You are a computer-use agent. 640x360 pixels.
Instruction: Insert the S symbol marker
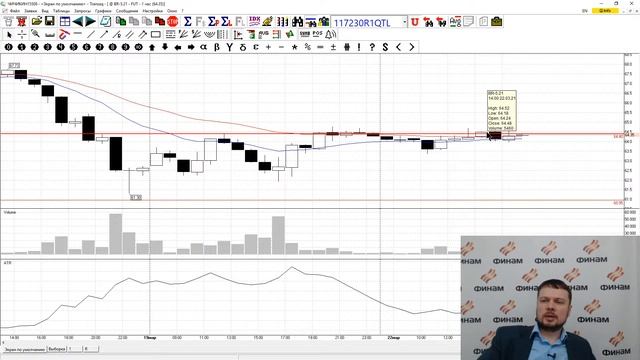click(x=385, y=47)
